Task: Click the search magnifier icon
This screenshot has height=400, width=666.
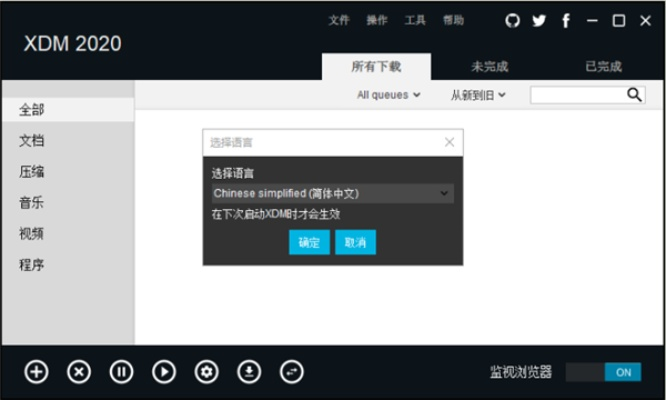Action: [634, 95]
